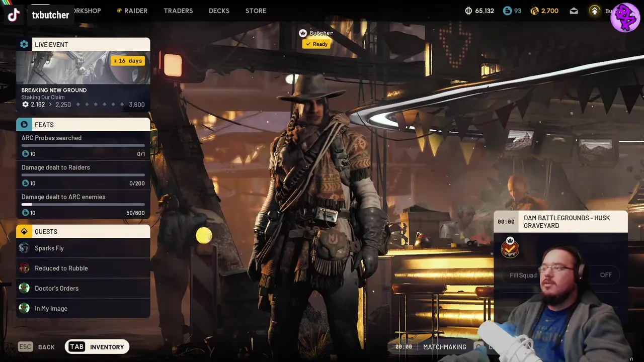Click the LIVE EVENT header
This screenshot has height=362, width=644.
point(83,44)
